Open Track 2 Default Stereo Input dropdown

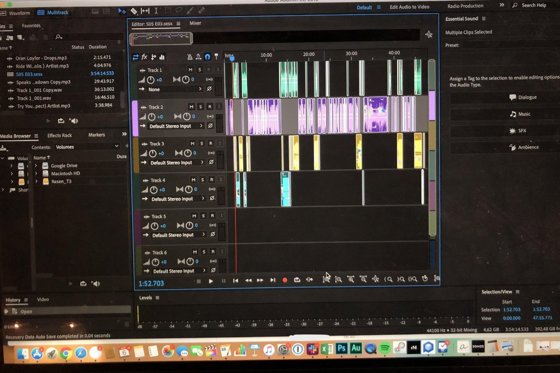click(176, 126)
